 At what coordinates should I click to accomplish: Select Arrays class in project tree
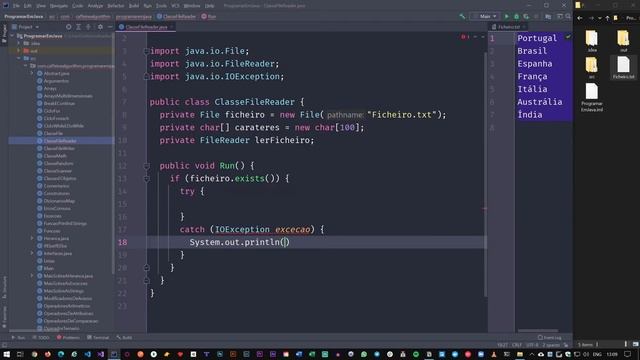(50, 89)
